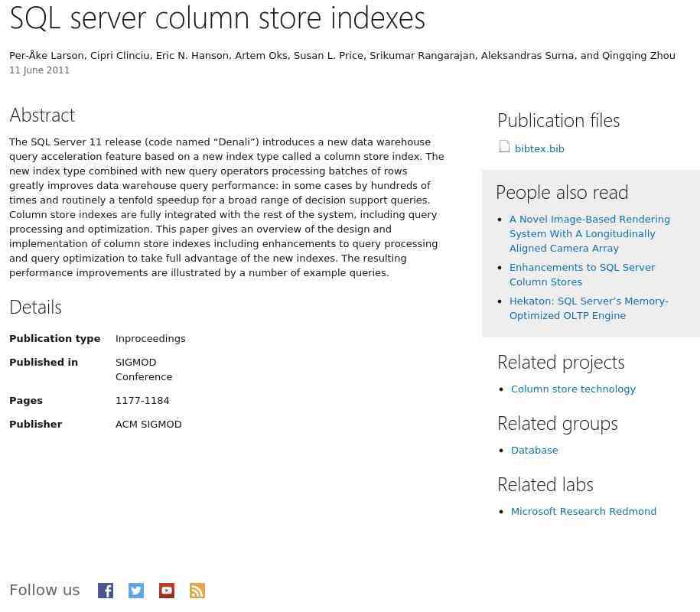Open the Twitter follow icon
Image resolution: width=700 pixels, height=612 pixels.
[x=136, y=591]
